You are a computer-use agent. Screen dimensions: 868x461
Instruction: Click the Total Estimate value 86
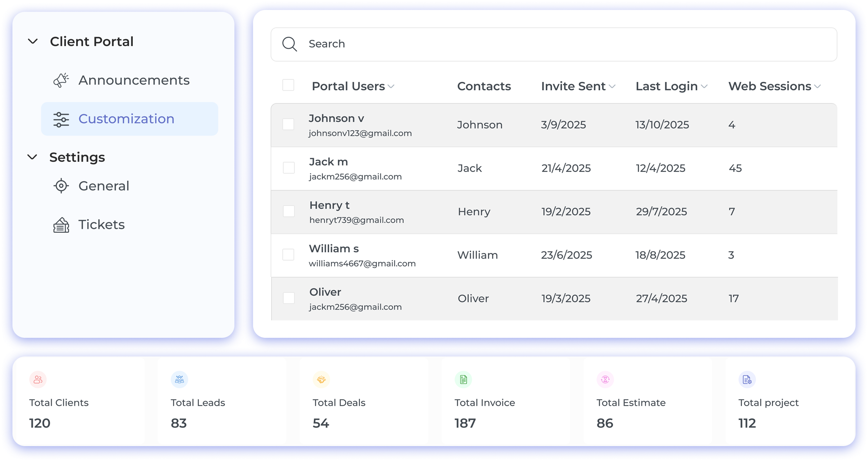click(604, 423)
